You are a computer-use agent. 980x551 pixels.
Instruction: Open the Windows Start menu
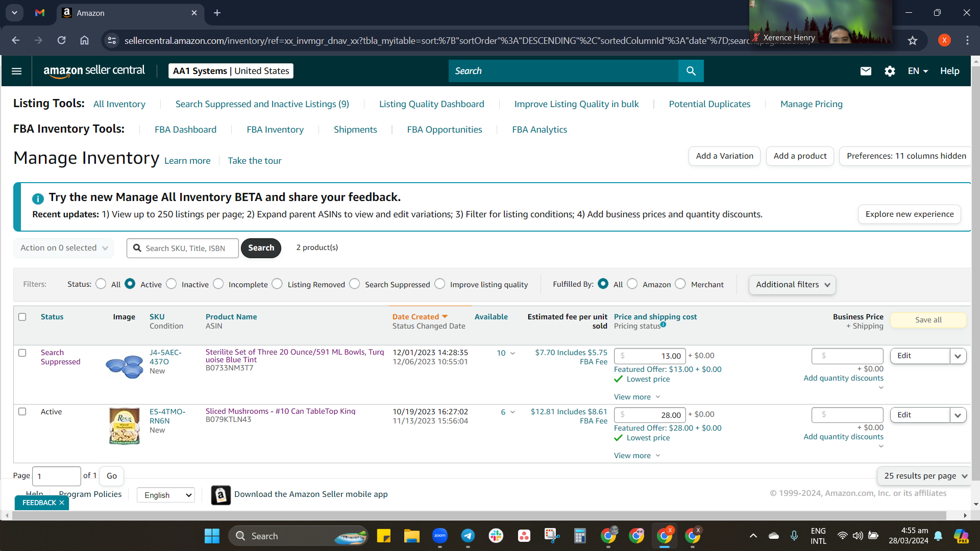point(212,536)
